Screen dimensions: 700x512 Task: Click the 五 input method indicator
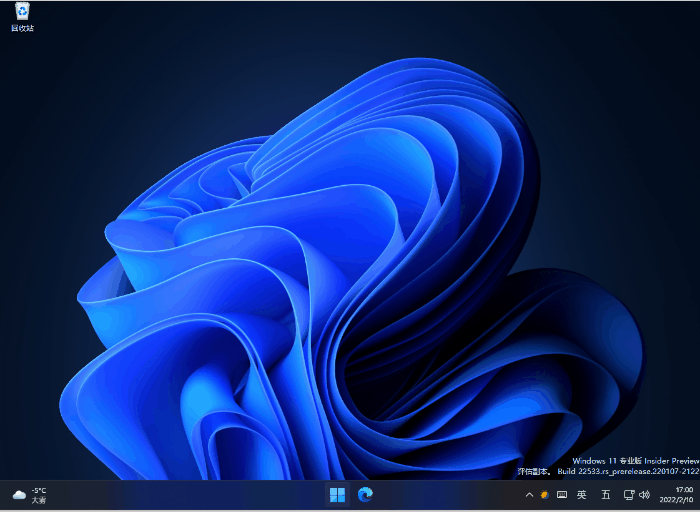tap(606, 495)
